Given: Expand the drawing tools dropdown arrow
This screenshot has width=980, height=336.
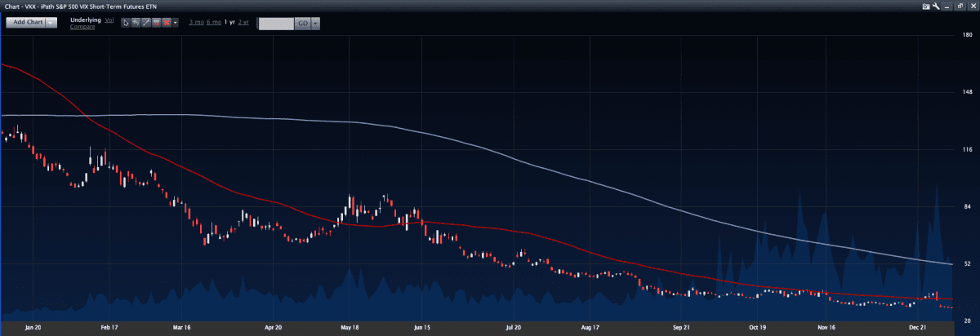Looking at the screenshot, I should [176, 22].
